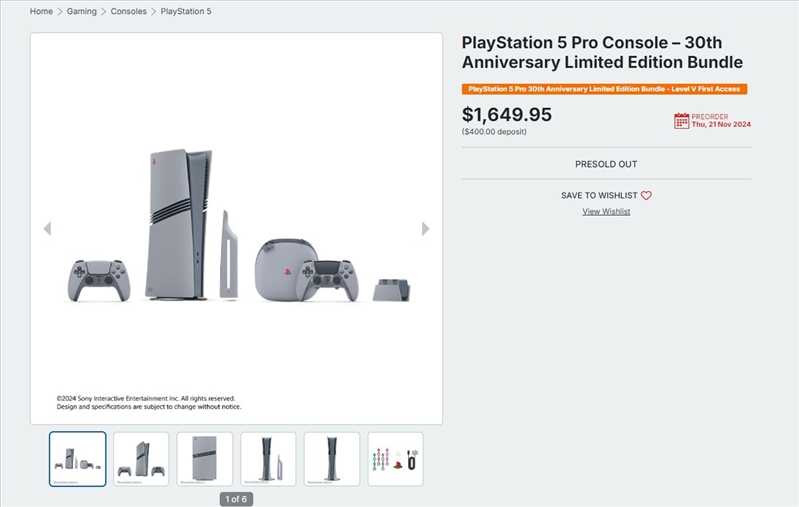The image size is (799, 507).
Task: Select the fifth thumbnail of the upright console
Action: click(332, 459)
